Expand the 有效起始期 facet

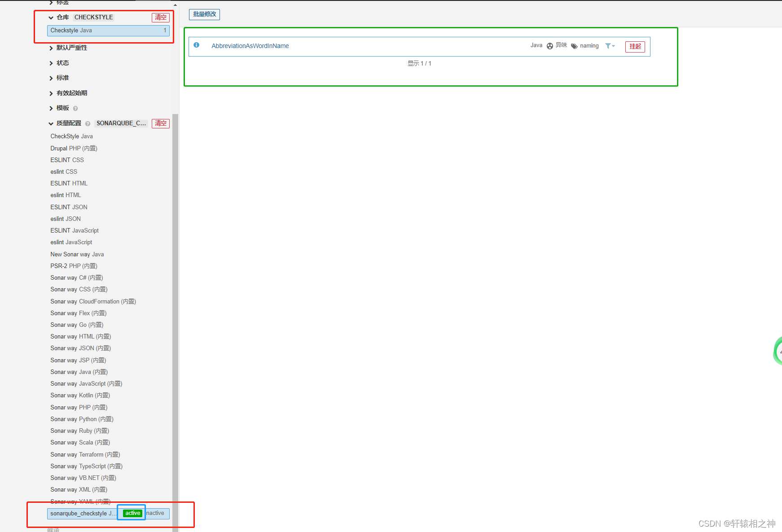click(68, 93)
